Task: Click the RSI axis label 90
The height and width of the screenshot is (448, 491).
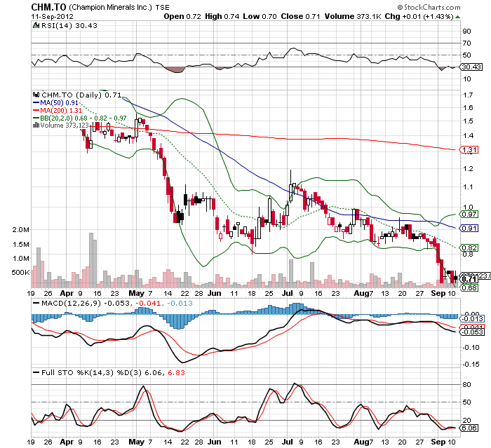Action: pos(467,32)
